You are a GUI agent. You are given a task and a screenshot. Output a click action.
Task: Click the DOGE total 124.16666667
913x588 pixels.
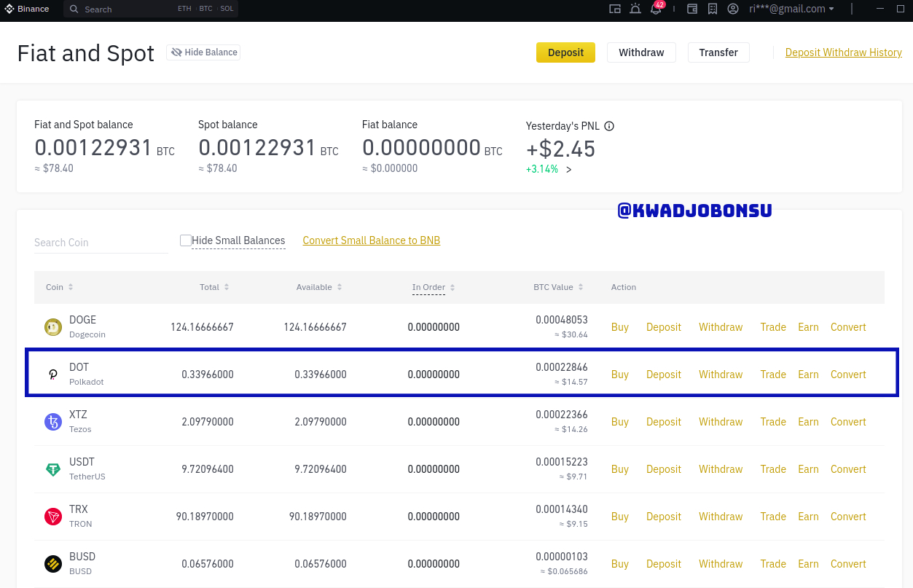click(x=202, y=327)
